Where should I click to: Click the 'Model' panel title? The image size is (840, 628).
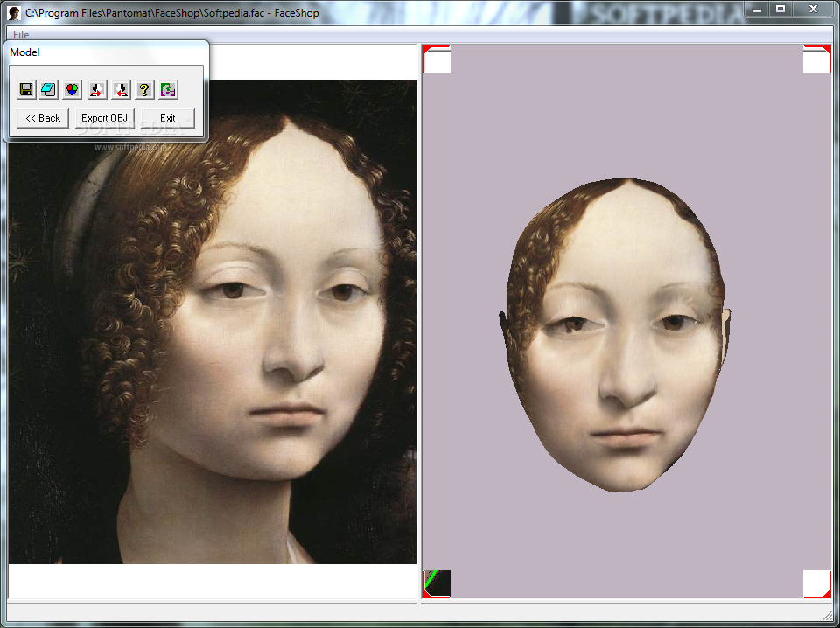[x=24, y=52]
